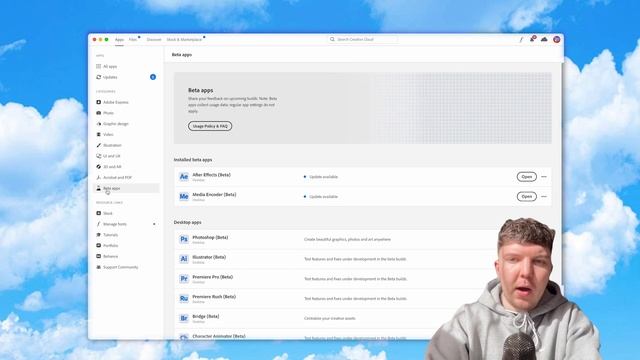
Task: Click the Photoshop (Beta) Ps icon
Action: pyautogui.click(x=184, y=239)
